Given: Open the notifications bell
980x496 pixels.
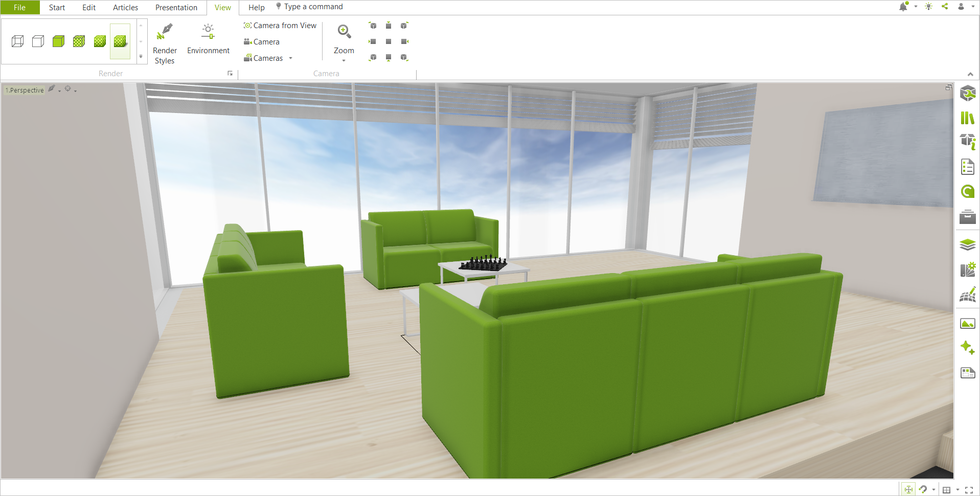Looking at the screenshot, I should click(x=904, y=7).
